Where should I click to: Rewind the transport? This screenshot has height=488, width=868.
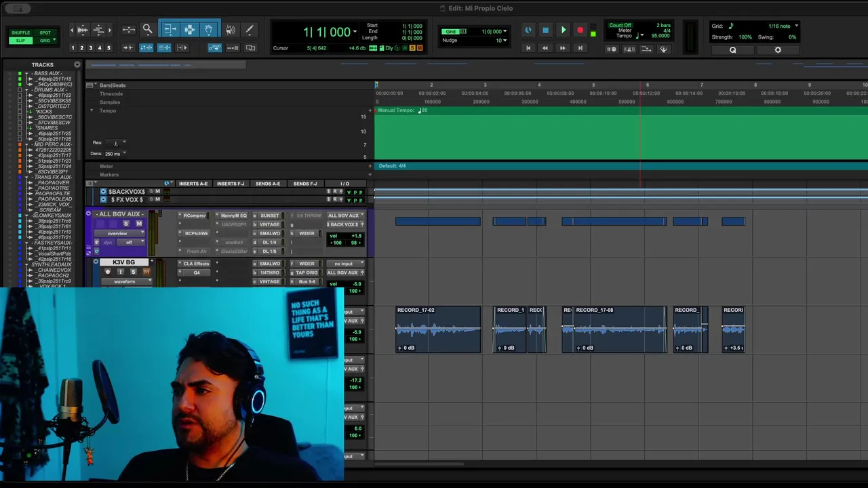[545, 48]
